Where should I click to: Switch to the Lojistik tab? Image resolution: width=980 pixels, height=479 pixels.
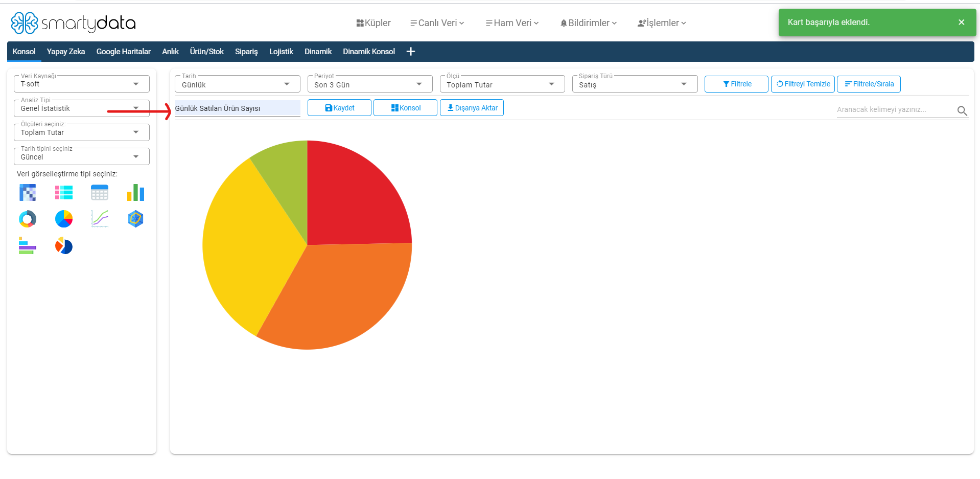pos(281,52)
